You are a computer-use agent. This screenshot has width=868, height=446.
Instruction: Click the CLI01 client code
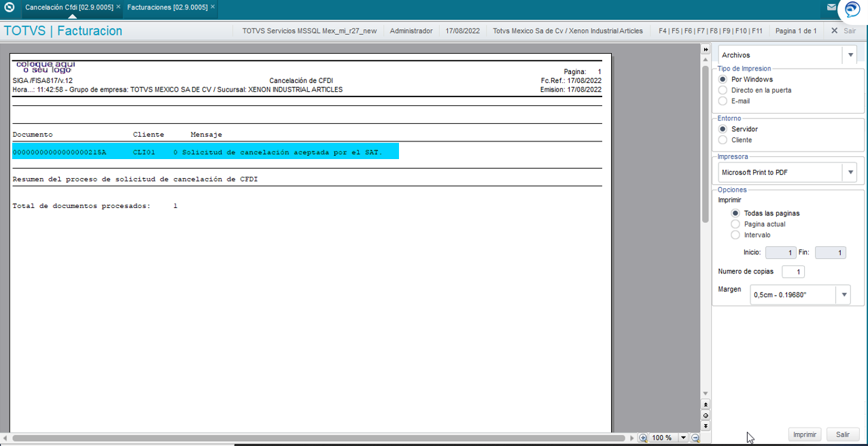pyautogui.click(x=144, y=153)
